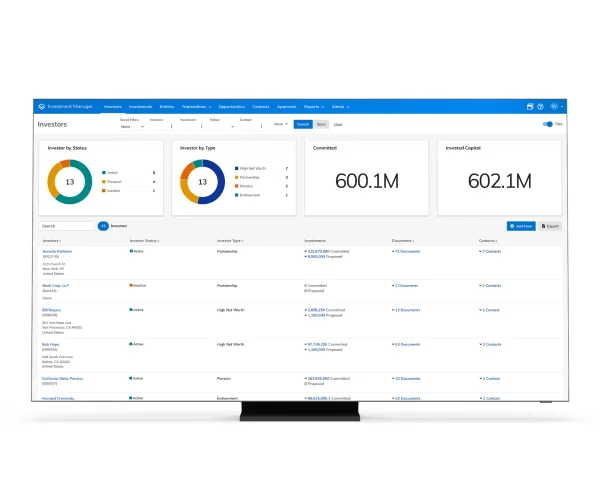Open the Annuity Partners investor link

(57, 251)
